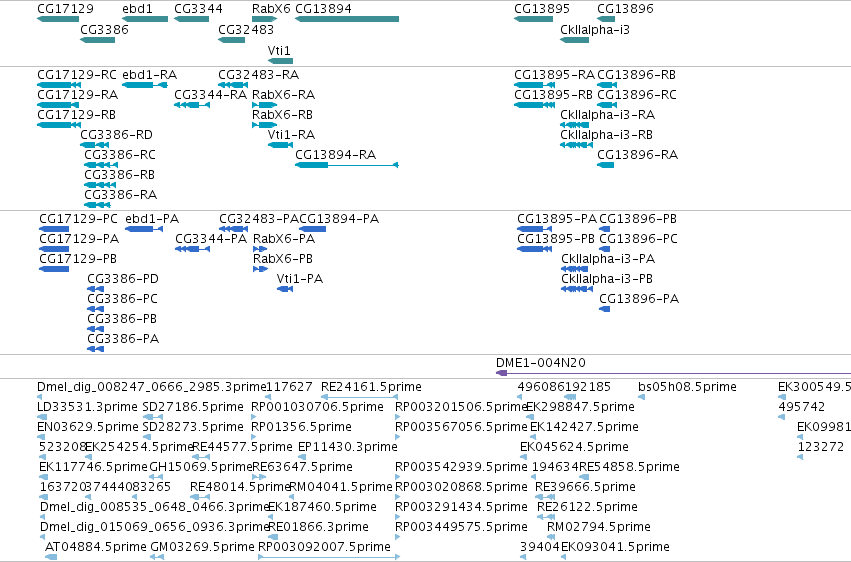Select EST RE48014.5prime

tap(240, 487)
